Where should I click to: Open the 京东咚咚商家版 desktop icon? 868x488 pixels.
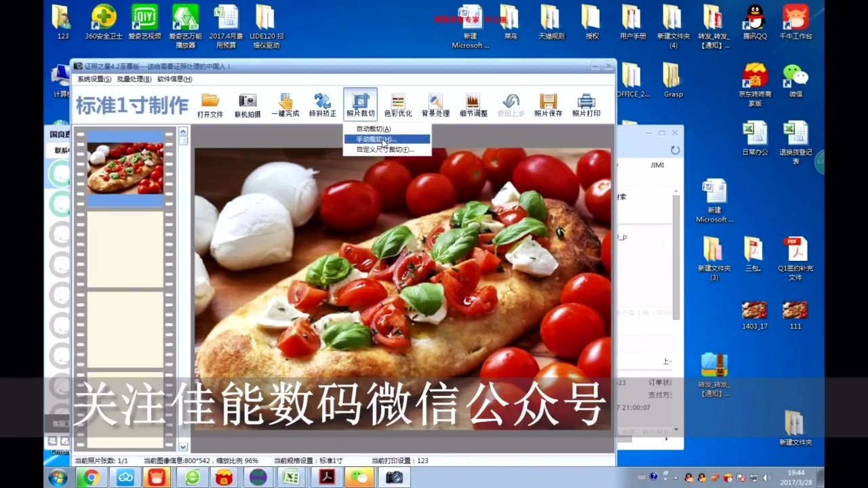[x=755, y=85]
